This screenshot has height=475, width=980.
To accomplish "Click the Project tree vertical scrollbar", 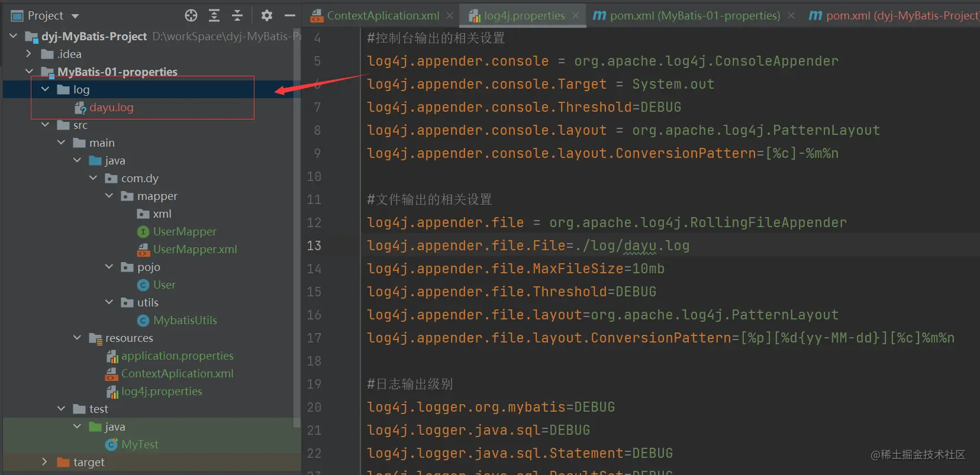I will pyautogui.click(x=297, y=225).
